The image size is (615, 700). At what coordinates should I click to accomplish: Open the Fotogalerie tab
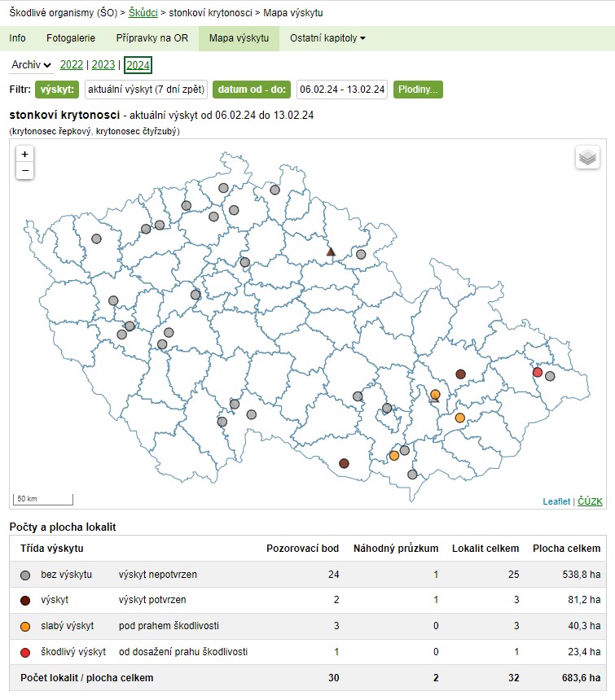pos(71,38)
